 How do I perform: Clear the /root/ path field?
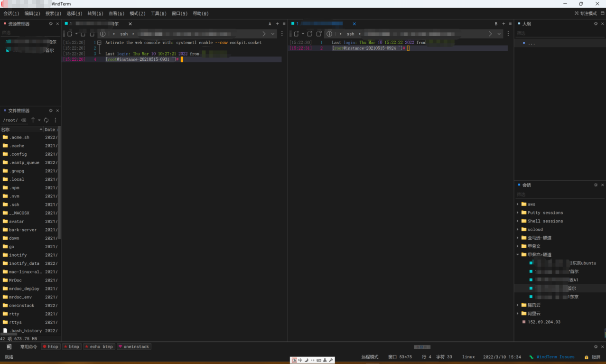[x=24, y=120]
